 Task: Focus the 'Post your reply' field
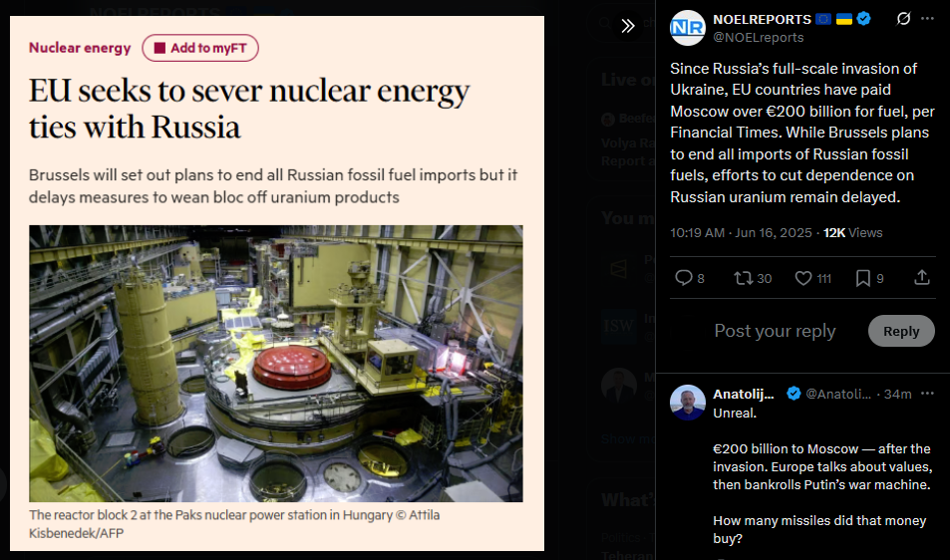775,331
